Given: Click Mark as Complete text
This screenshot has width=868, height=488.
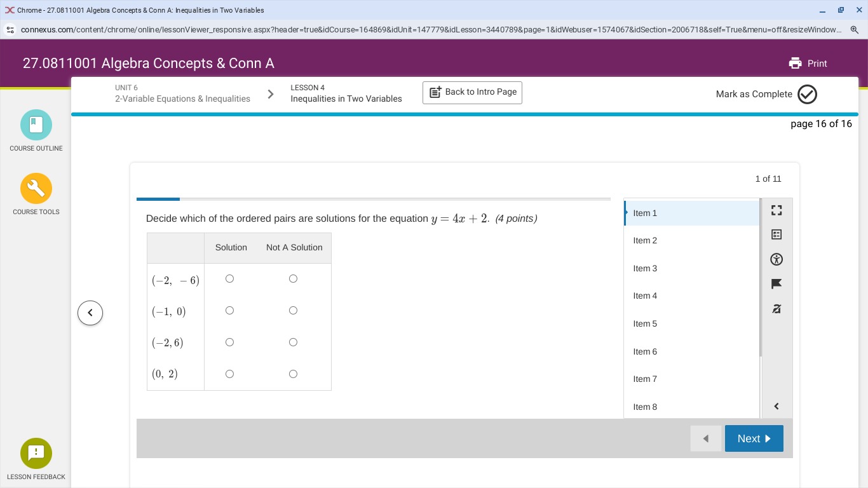Looking at the screenshot, I should (754, 94).
